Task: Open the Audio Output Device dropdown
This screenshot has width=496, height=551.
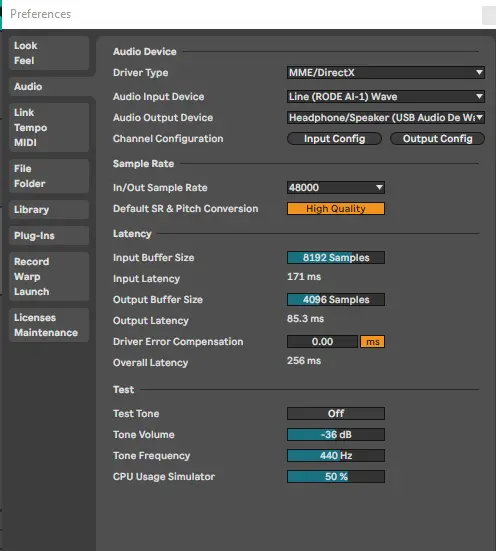Action: [386, 118]
